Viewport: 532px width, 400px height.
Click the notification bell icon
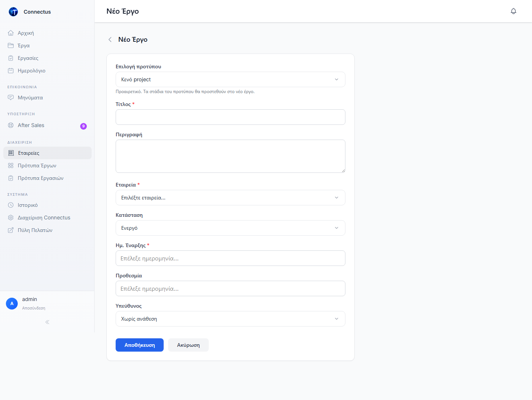tap(514, 11)
